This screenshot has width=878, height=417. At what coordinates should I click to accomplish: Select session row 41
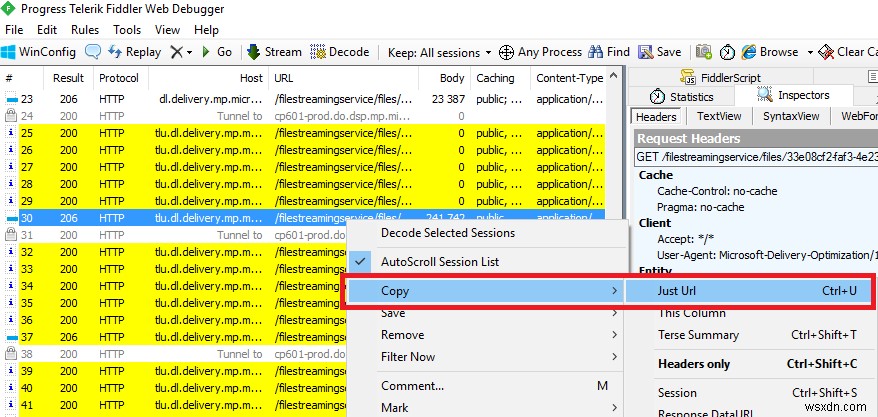point(174,405)
